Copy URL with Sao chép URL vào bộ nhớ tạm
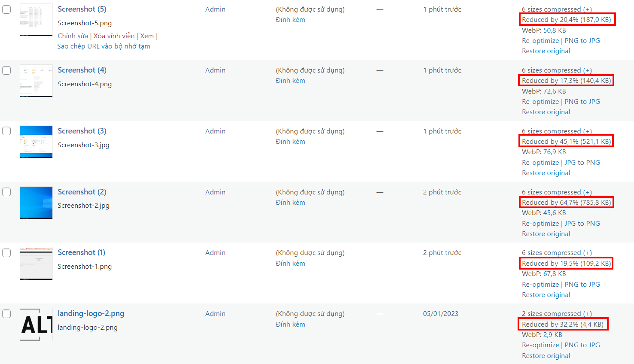The width and height of the screenshot is (634, 364). tap(104, 46)
